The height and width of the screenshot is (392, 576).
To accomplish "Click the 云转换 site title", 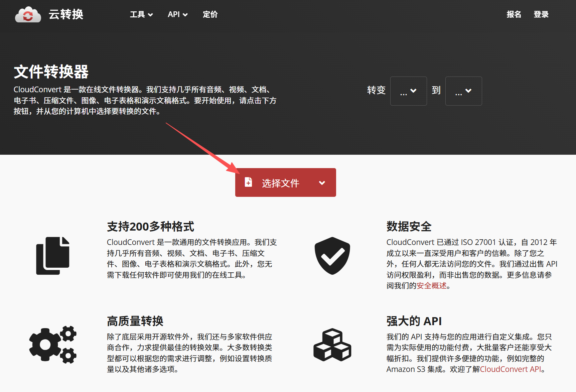I will click(65, 14).
